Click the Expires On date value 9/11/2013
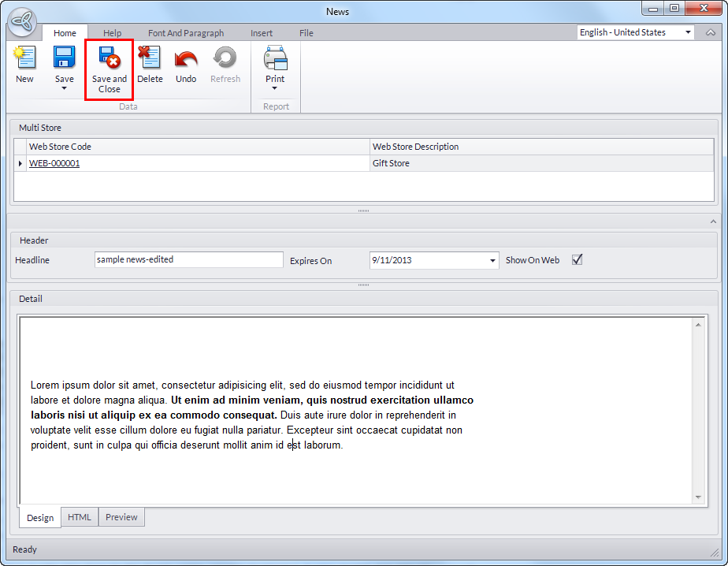The image size is (728, 566). tap(392, 260)
